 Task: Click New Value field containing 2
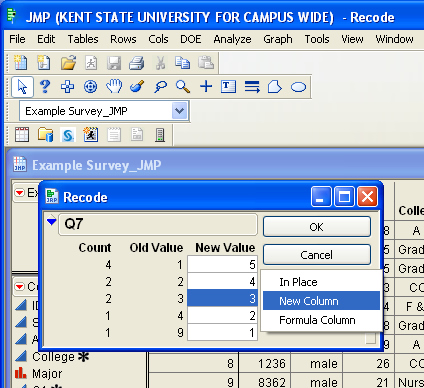tap(222, 315)
